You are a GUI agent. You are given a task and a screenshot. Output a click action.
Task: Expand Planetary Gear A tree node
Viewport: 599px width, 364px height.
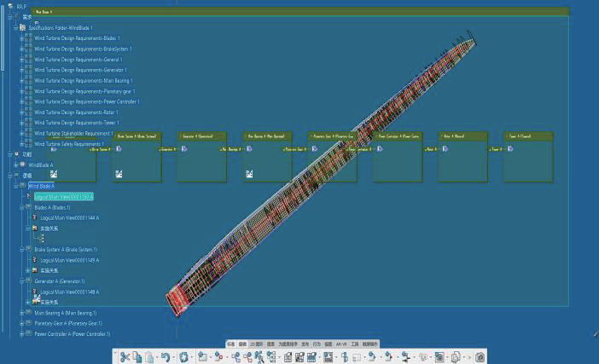coord(21,324)
